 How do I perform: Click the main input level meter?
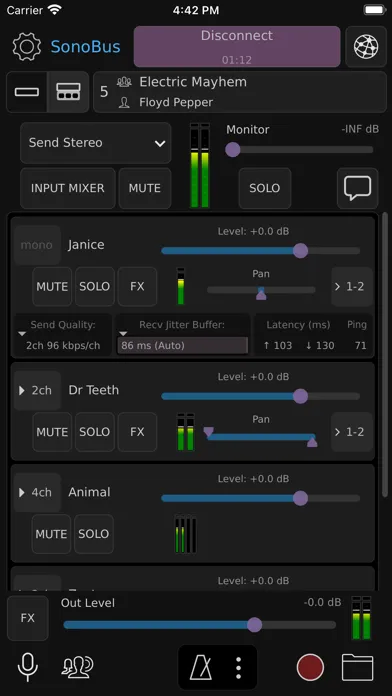pos(200,166)
